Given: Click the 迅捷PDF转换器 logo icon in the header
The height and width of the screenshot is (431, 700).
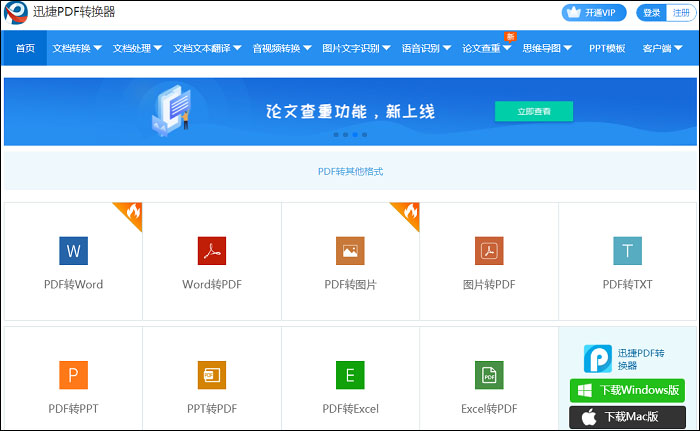Looking at the screenshot, I should (x=16, y=13).
